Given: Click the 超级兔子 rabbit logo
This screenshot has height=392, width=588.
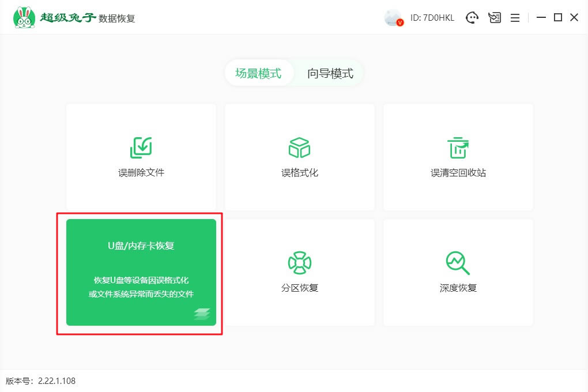Looking at the screenshot, I should [24, 16].
